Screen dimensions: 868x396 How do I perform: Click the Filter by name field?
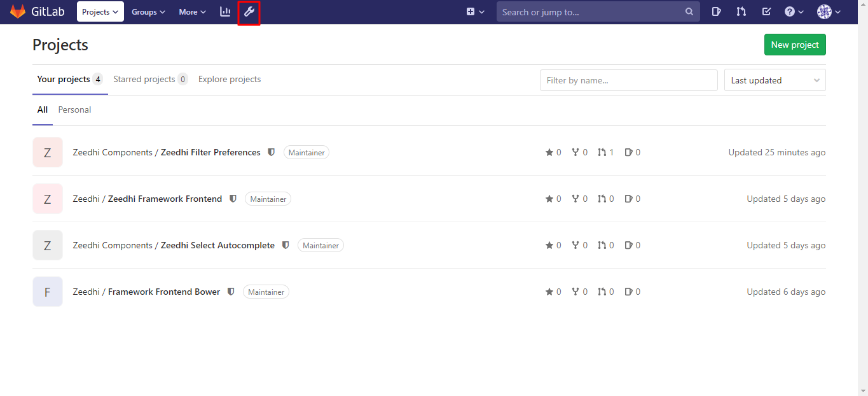click(x=629, y=80)
